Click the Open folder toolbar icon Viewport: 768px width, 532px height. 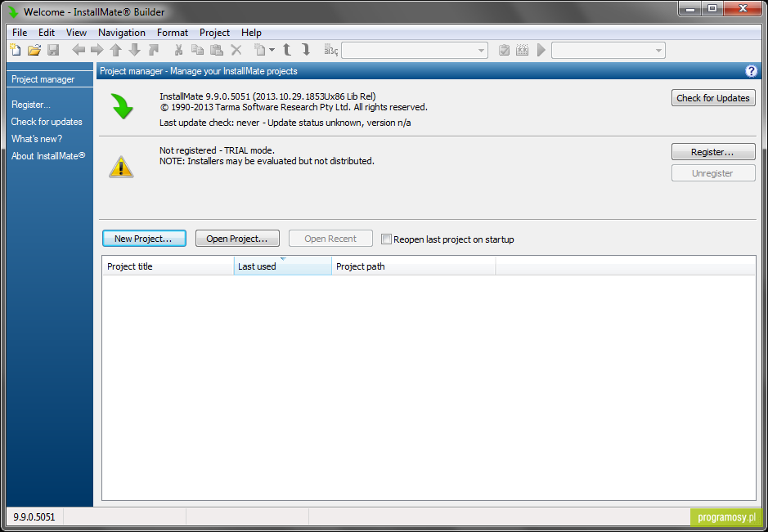click(x=34, y=50)
